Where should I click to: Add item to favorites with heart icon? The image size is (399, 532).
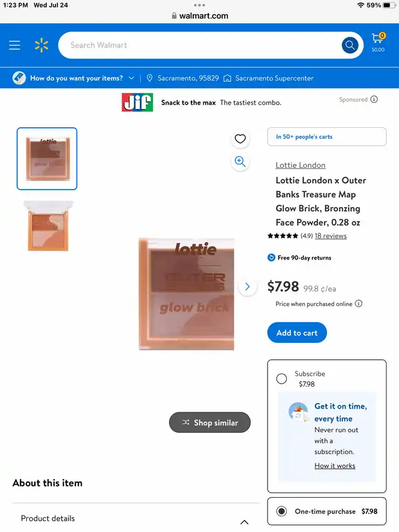[x=240, y=138]
